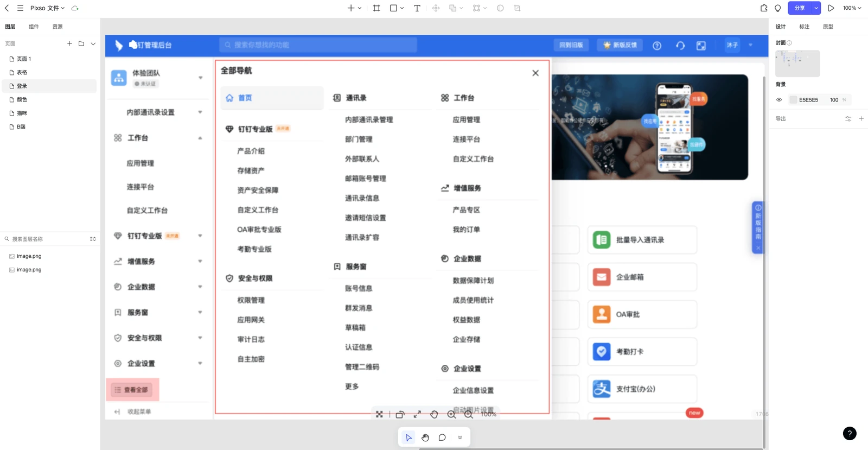Open layer filter options beside search

click(x=93, y=239)
